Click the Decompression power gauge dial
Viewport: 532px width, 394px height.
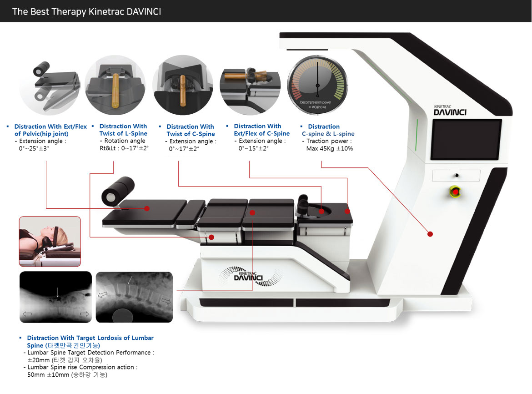click(x=317, y=86)
